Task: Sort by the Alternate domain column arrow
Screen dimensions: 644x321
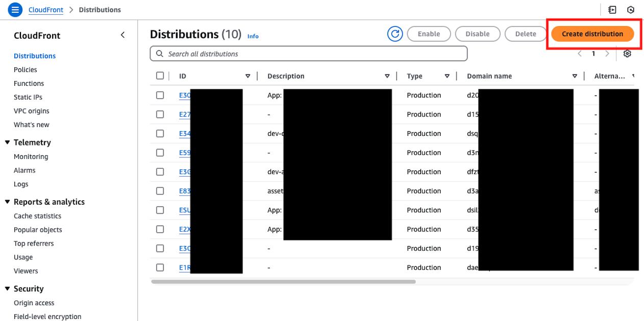Action: tap(634, 76)
